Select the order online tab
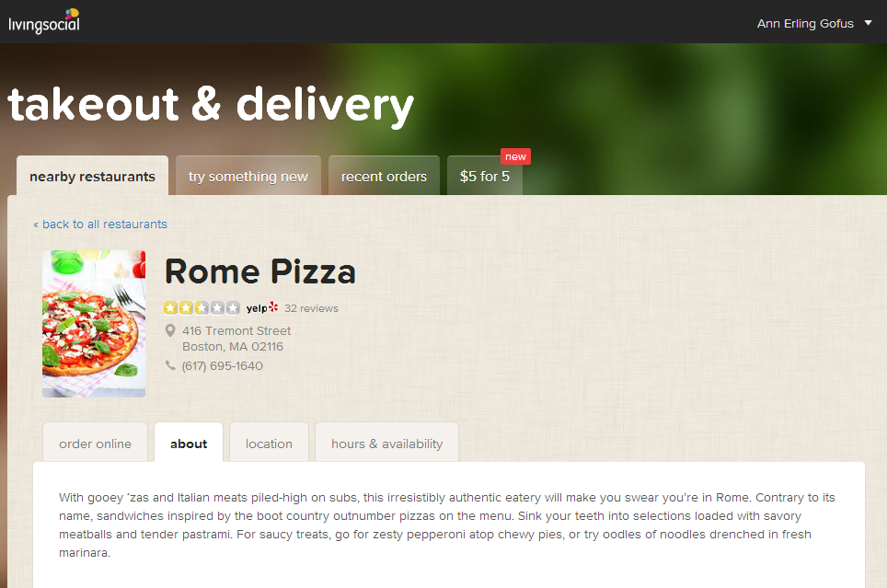The width and height of the screenshot is (887, 588). [x=95, y=444]
